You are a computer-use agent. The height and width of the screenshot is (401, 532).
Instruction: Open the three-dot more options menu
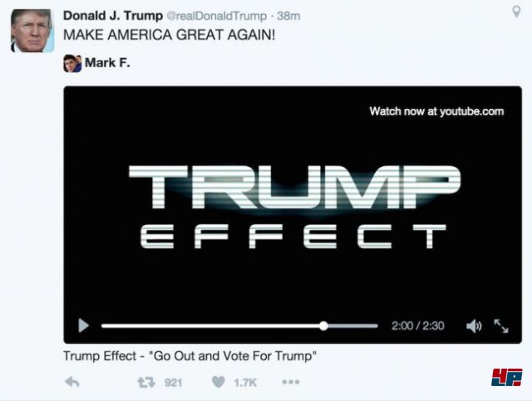pos(291,382)
